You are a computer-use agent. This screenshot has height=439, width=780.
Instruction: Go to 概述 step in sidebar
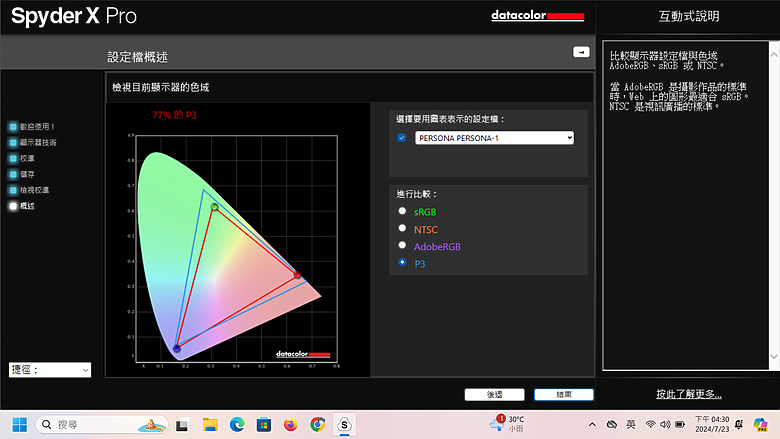[27, 206]
